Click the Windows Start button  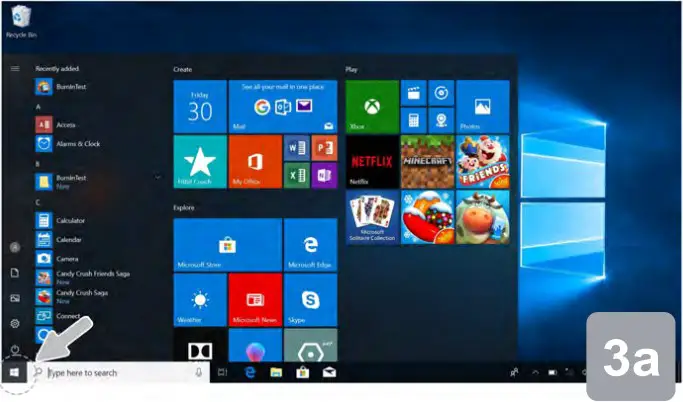click(x=14, y=372)
